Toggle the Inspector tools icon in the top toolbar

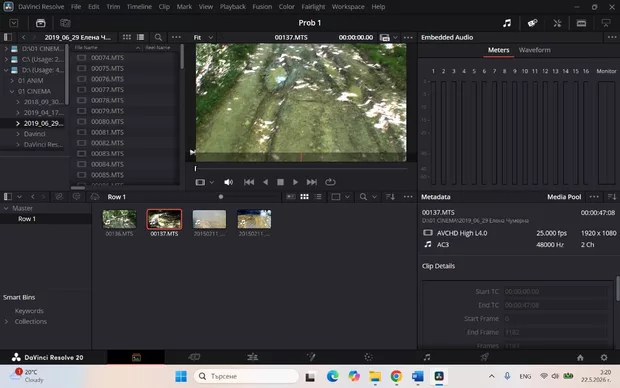557,23
